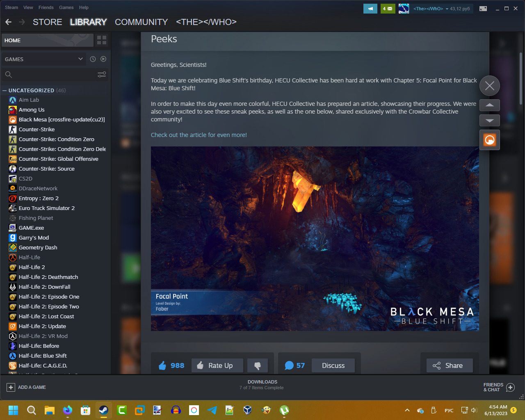
Task: Open the green inbox notifications icon
Action: click(x=388, y=9)
